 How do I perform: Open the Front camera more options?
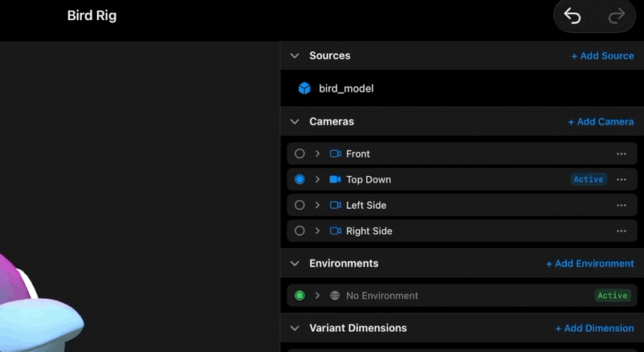622,153
